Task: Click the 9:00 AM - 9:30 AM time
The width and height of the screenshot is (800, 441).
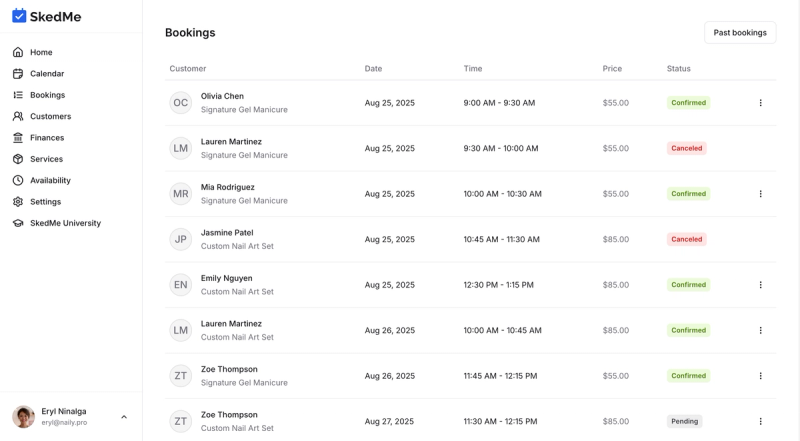Action: click(x=499, y=103)
